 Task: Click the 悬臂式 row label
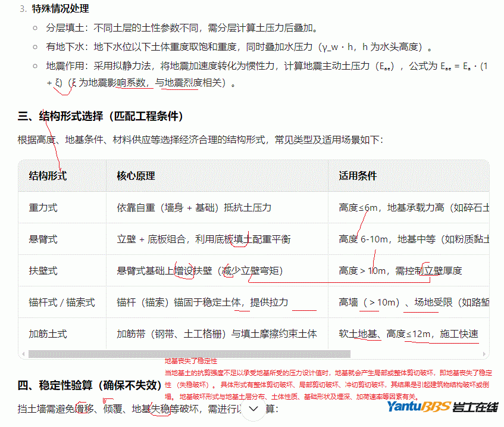[x=43, y=239]
